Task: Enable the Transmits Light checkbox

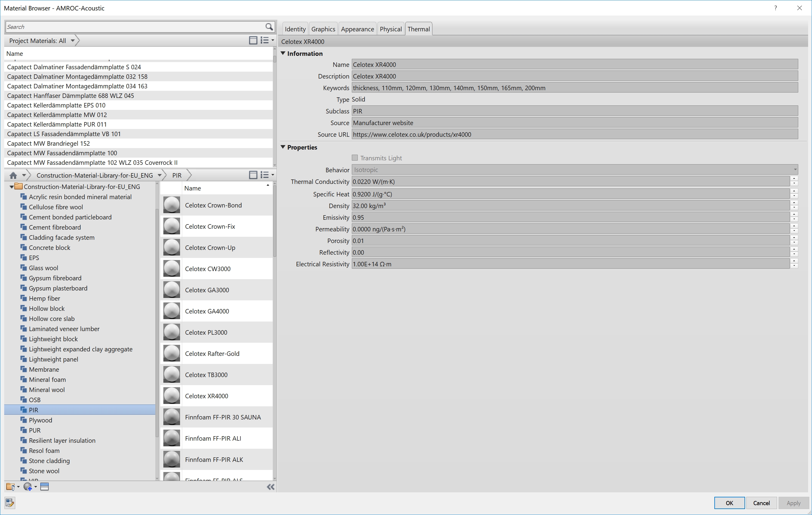Action: pos(355,158)
